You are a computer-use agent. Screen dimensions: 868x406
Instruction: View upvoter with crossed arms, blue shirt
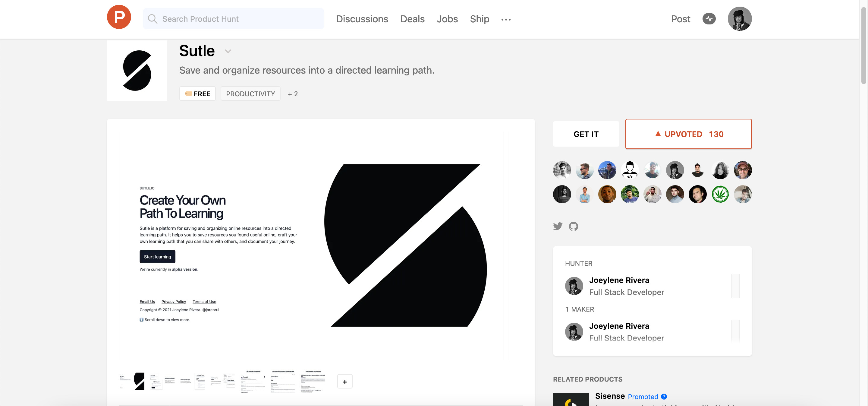(585, 194)
